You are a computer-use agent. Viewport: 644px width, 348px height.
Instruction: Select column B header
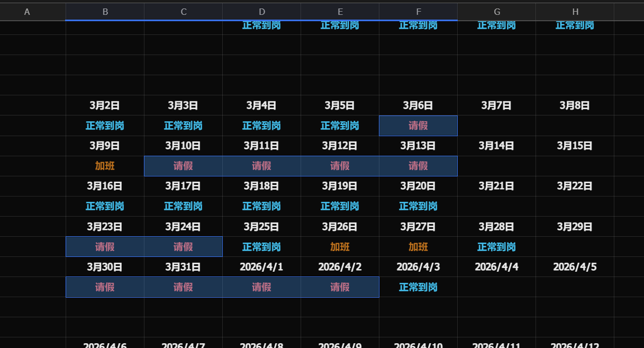105,12
